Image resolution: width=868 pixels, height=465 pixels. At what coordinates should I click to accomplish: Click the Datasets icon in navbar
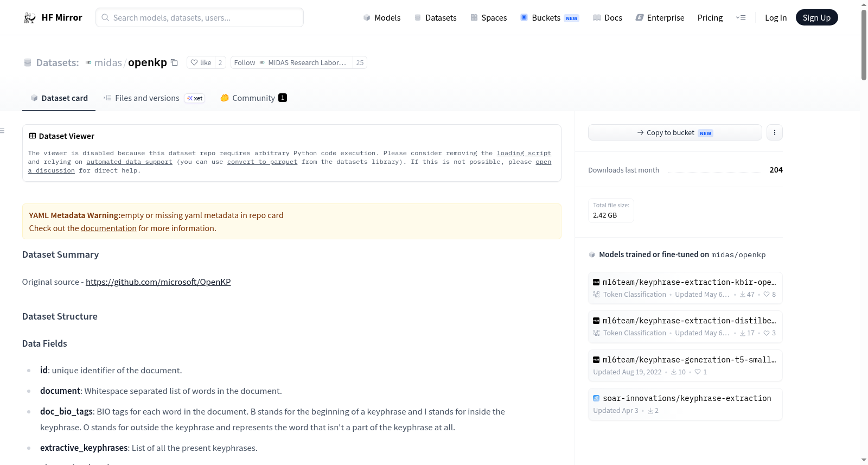pyautogui.click(x=418, y=17)
